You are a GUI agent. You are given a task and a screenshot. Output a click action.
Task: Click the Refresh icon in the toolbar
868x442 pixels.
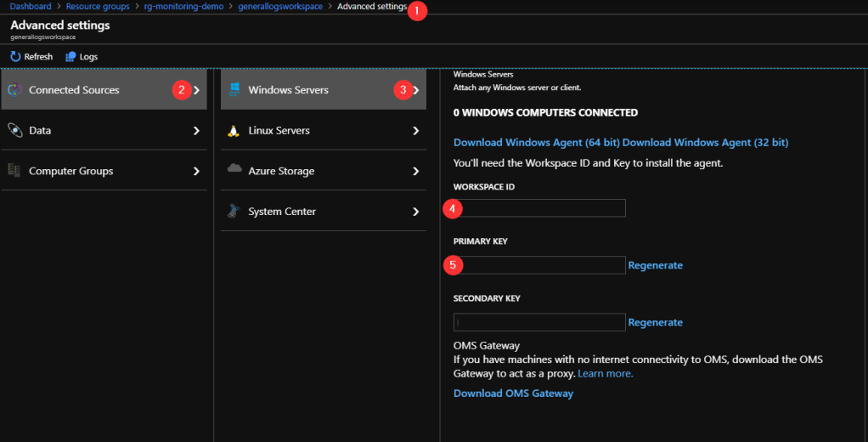[x=15, y=57]
